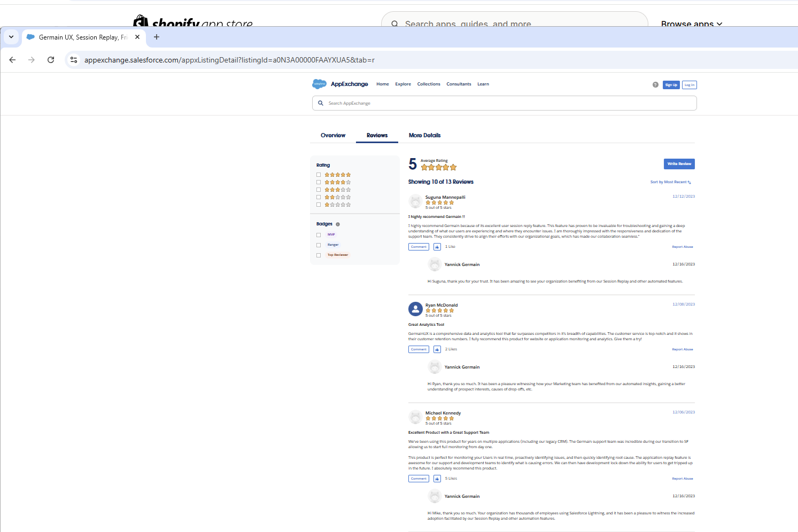Viewport: 798px width, 532px height.
Task: Open the More Details tab
Action: pyautogui.click(x=424, y=135)
